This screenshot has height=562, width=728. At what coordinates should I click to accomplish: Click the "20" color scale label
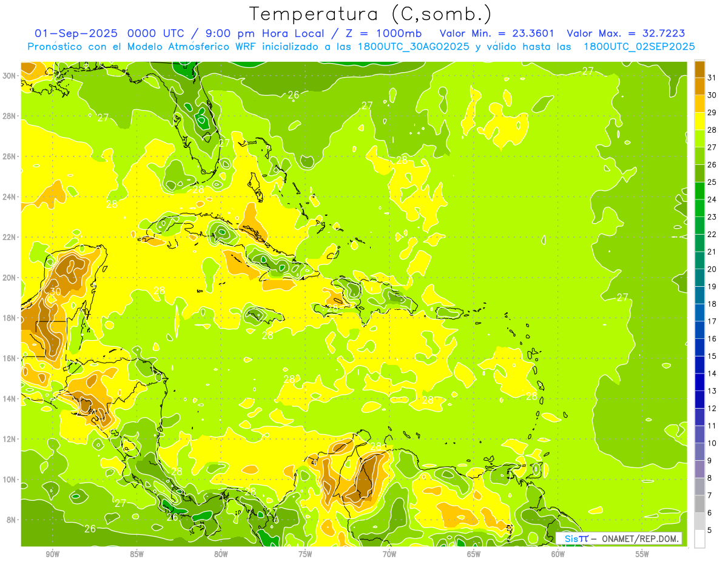pos(712,269)
